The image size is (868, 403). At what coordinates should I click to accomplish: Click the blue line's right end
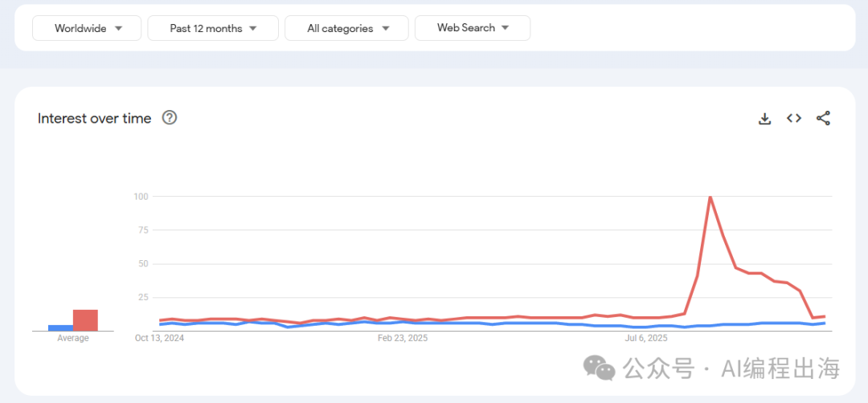[825, 323]
